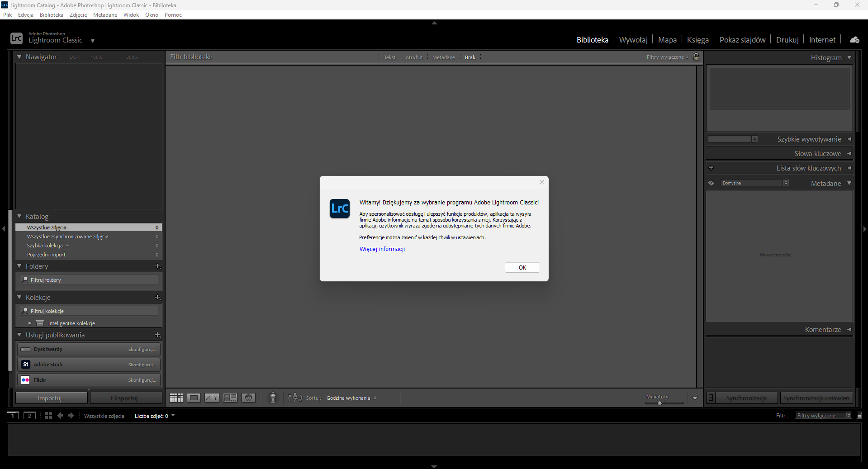This screenshot has width=868, height=469.
Task: Click the cloud sync status icon
Action: tap(854, 40)
